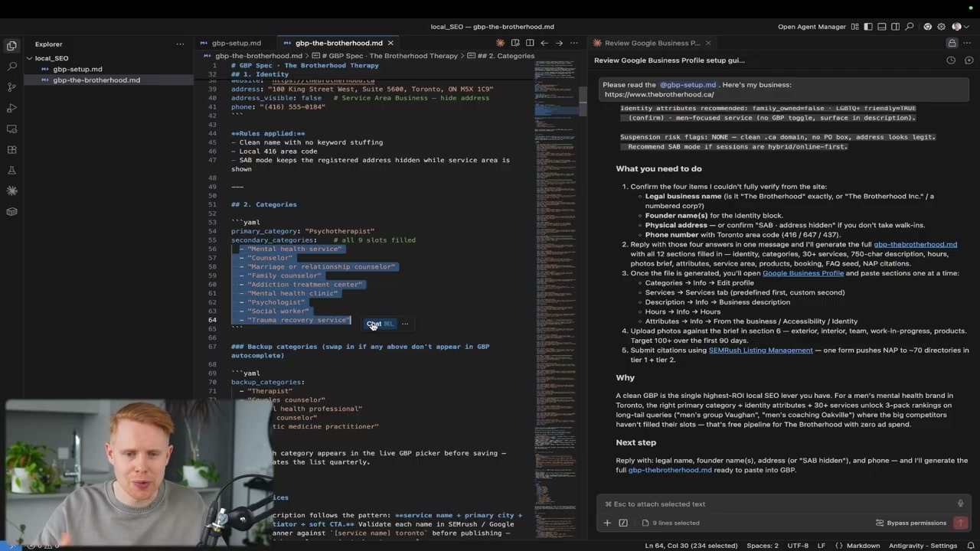980x551 pixels.
Task: Close the gbp-the-brotherhood.md tab
Action: coord(390,43)
